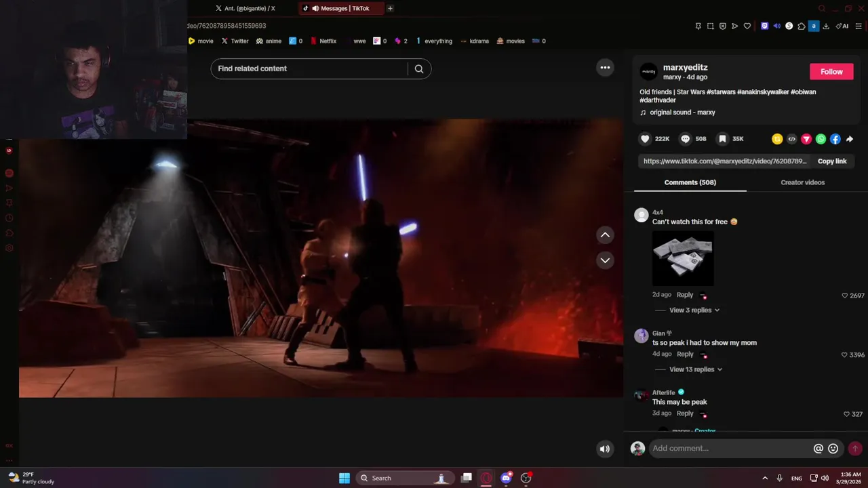This screenshot has width=868, height=488.
Task: Repost the video using the yellow repost icon
Action: 777,139
